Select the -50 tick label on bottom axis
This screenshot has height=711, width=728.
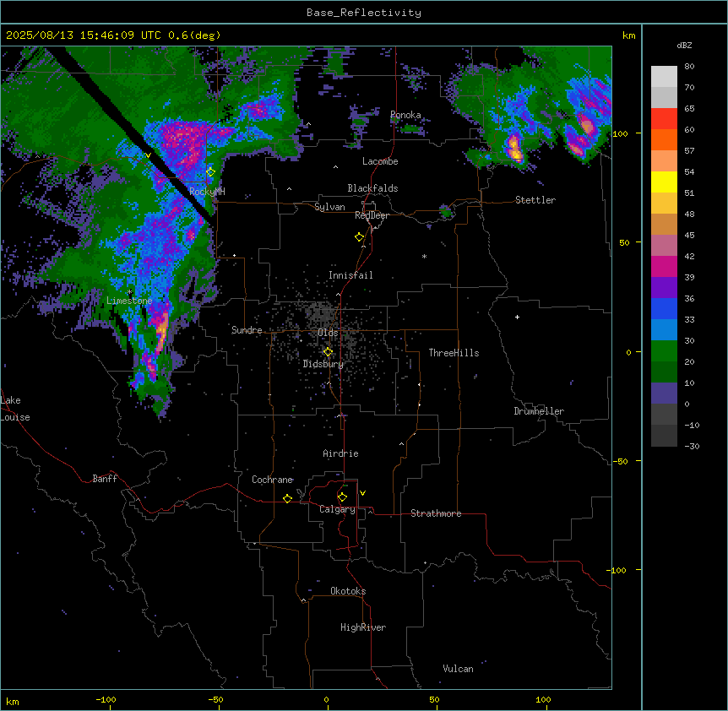(x=215, y=699)
